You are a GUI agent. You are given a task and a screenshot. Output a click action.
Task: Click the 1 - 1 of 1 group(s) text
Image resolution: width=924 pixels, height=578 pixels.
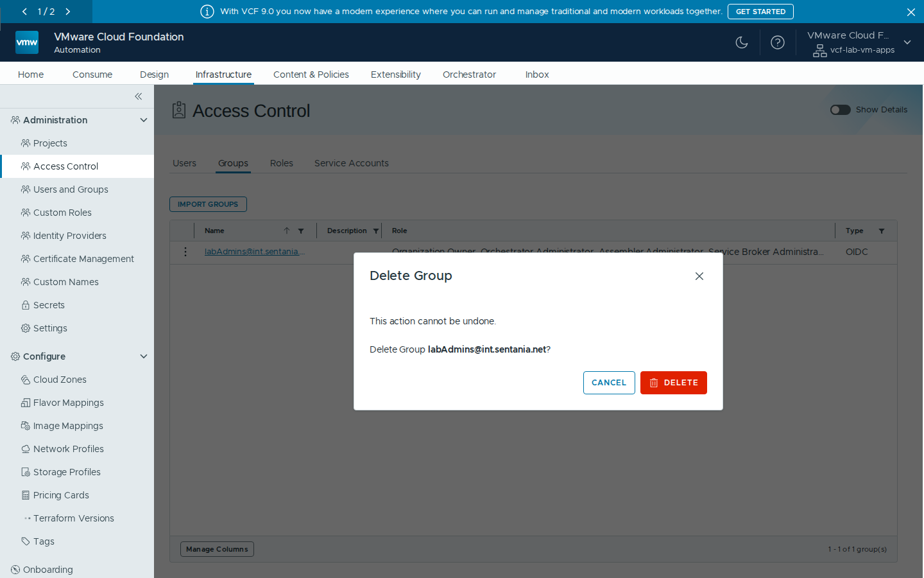[857, 549]
